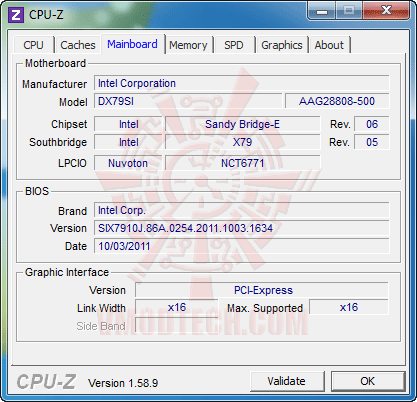The height and width of the screenshot is (402, 417).
Task: Click the southbridge Rev. value 05
Action: pos(372,142)
